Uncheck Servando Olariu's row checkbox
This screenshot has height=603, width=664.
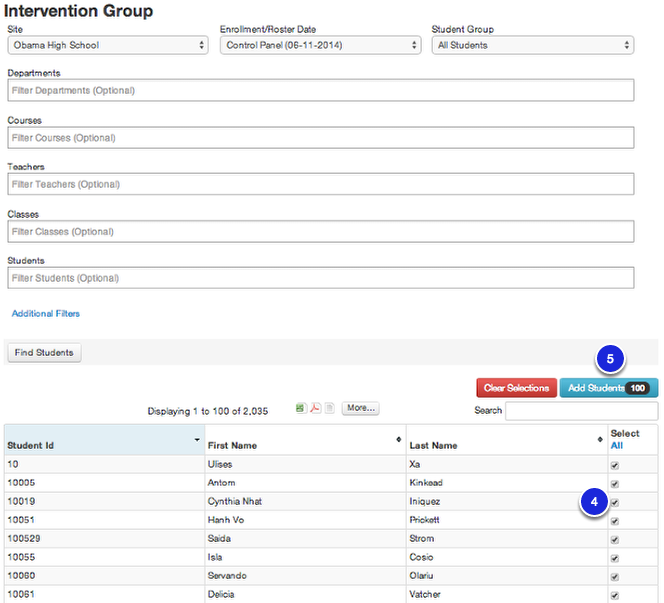pos(615,577)
